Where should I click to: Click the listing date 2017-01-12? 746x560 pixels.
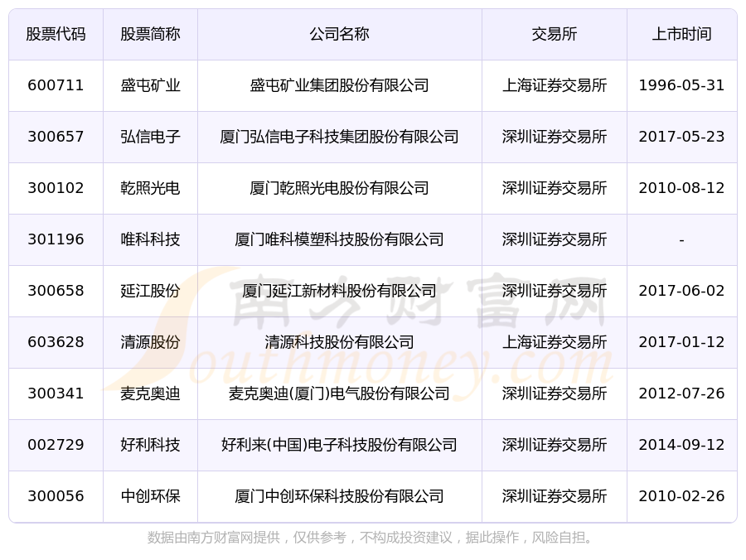[x=682, y=342]
